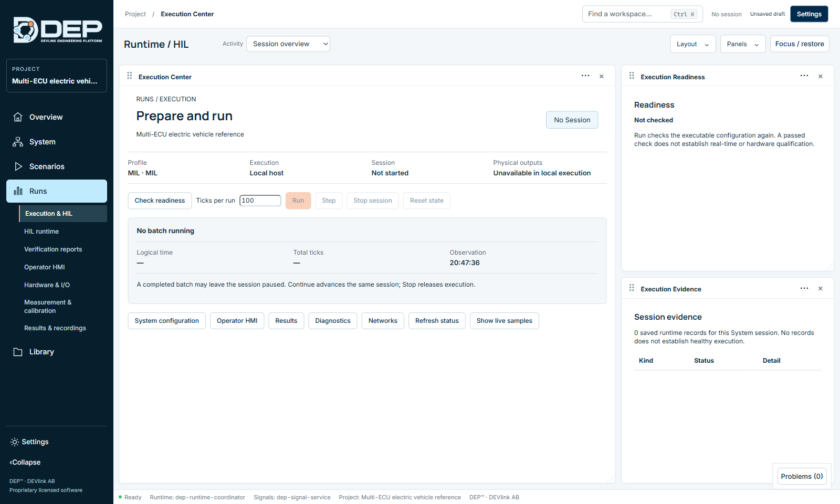Screen dimensions: 840x504
Task: Open the Execution Center panel more-options menu
Action: pos(585,76)
